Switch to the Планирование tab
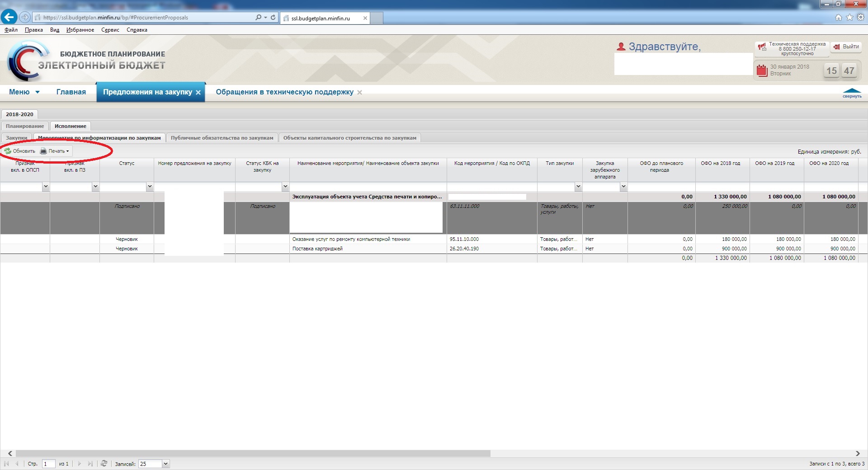The height and width of the screenshot is (470, 868). tap(25, 126)
